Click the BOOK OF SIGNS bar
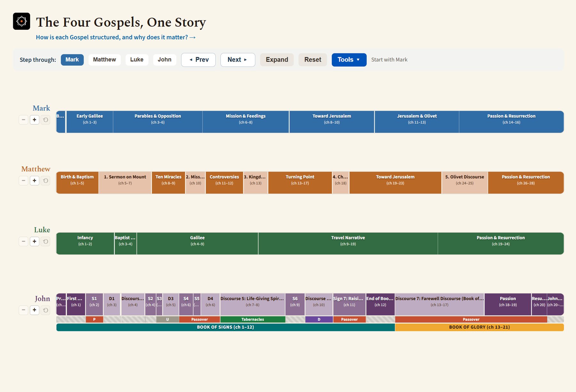576x392 pixels. (x=226, y=327)
